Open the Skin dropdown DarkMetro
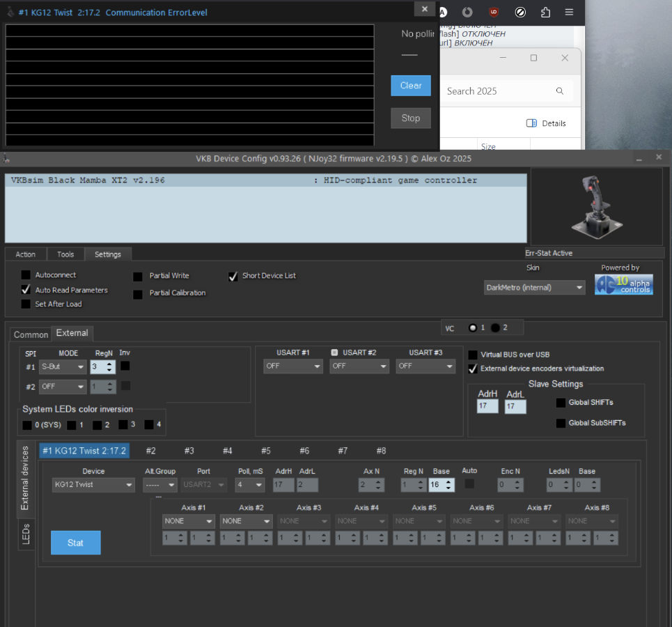Viewport: 672px width, 627px height. [x=534, y=287]
